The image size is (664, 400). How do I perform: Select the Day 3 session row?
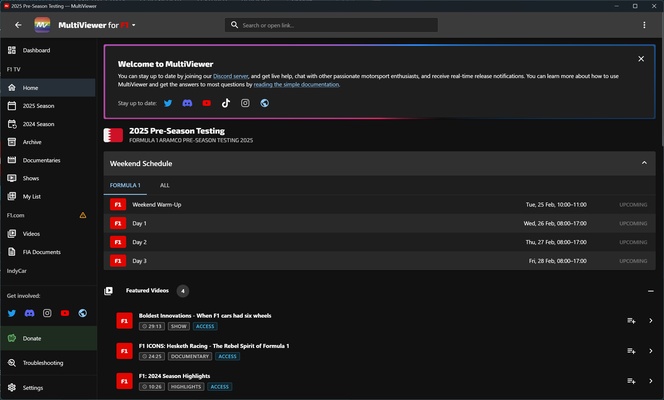(379, 261)
